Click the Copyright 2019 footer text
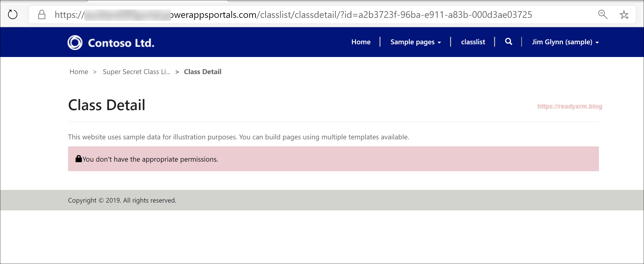This screenshot has width=644, height=264. point(122,200)
